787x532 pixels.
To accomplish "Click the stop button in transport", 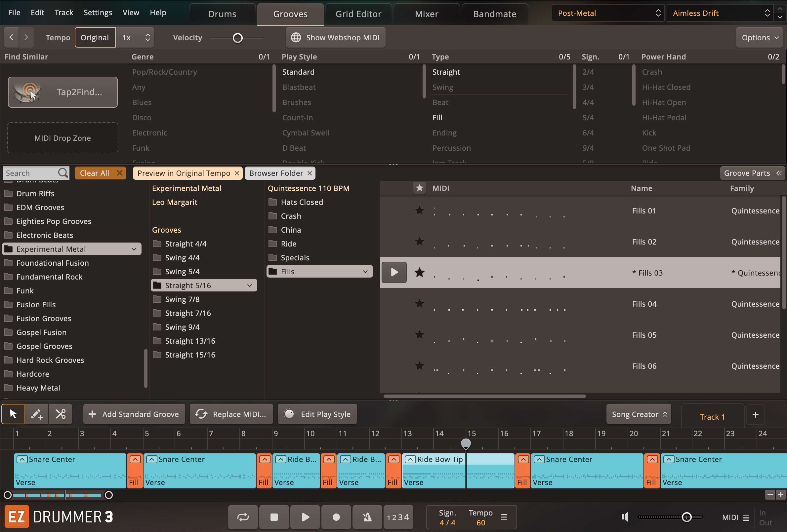I will click(274, 517).
